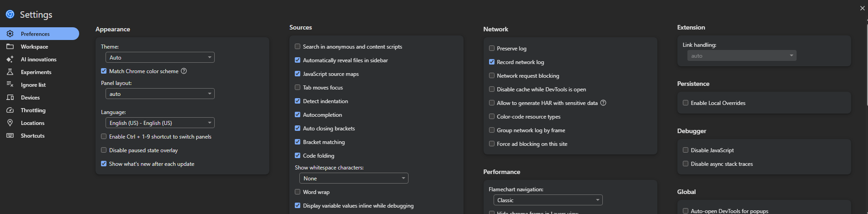Screen dimensions: 868x214
Task: Toggle Display variable values inline while debugging
Action: pos(298,205)
